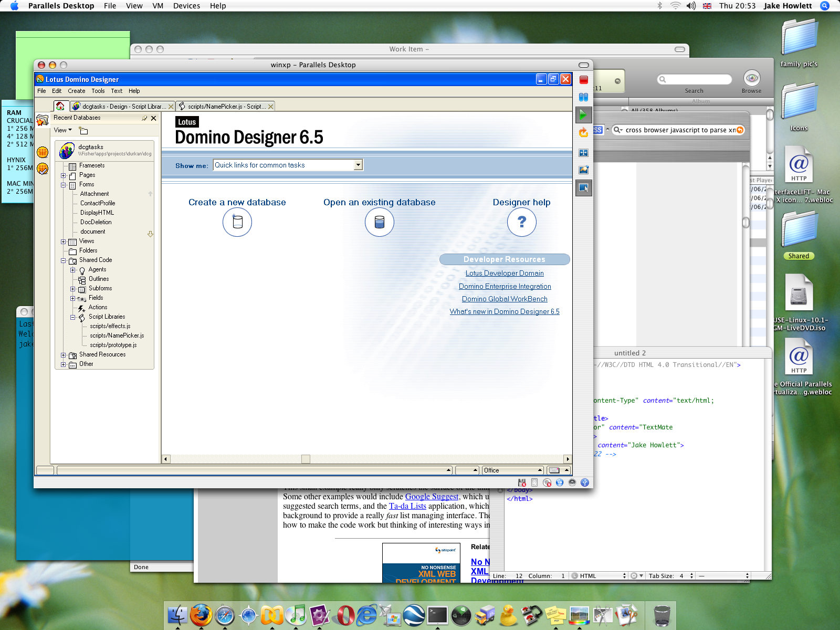This screenshot has height=630, width=840.
Task: Collapse the Script Libraries node
Action: point(73,317)
